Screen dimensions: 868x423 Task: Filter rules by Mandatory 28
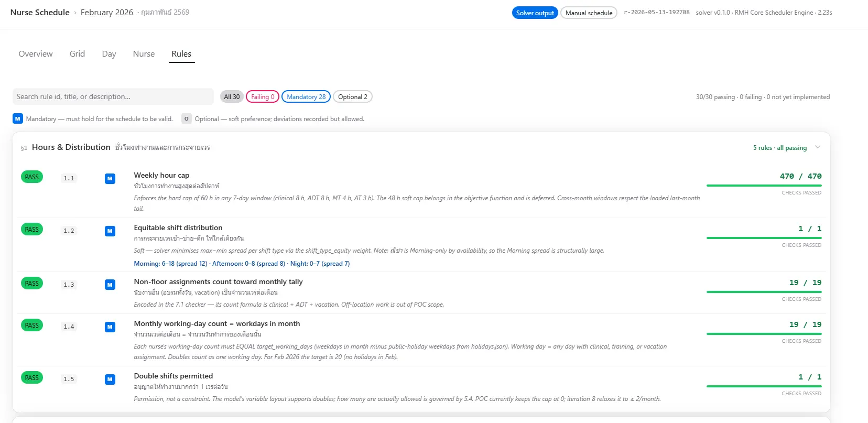[x=306, y=96]
